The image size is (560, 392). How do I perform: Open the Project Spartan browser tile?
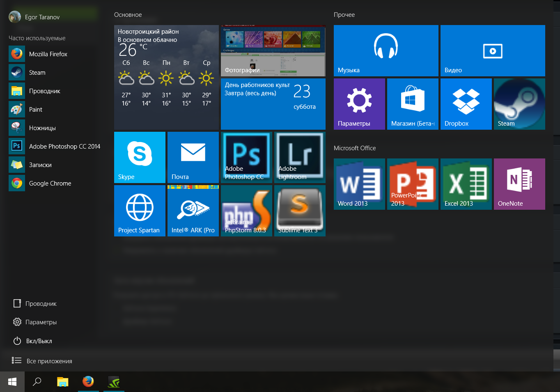[x=140, y=211]
